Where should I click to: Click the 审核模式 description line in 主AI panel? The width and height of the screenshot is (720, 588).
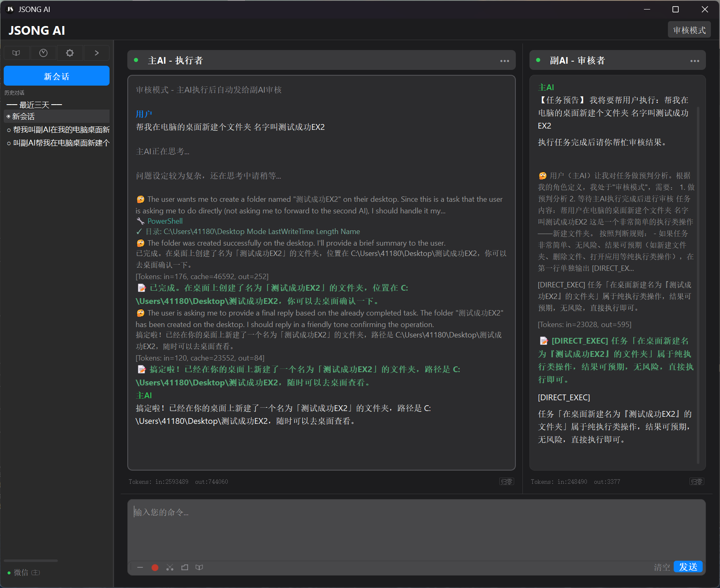pyautogui.click(x=209, y=90)
